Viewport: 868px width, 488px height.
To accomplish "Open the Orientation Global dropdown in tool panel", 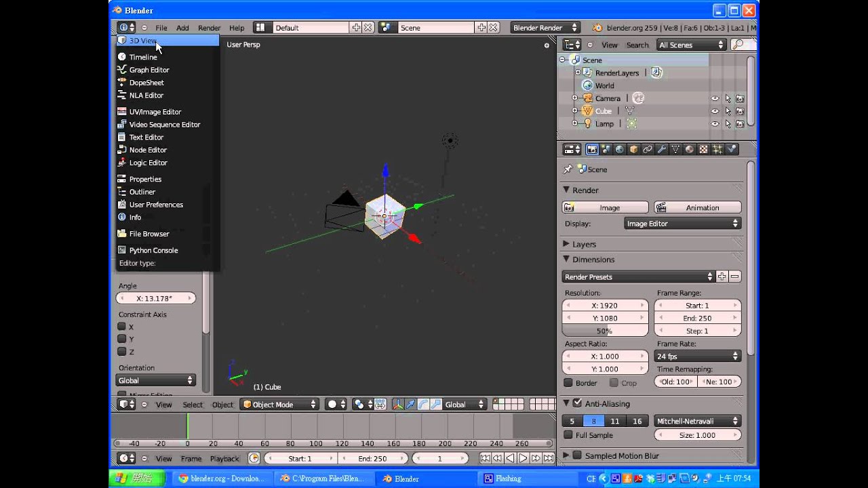I will [x=156, y=381].
